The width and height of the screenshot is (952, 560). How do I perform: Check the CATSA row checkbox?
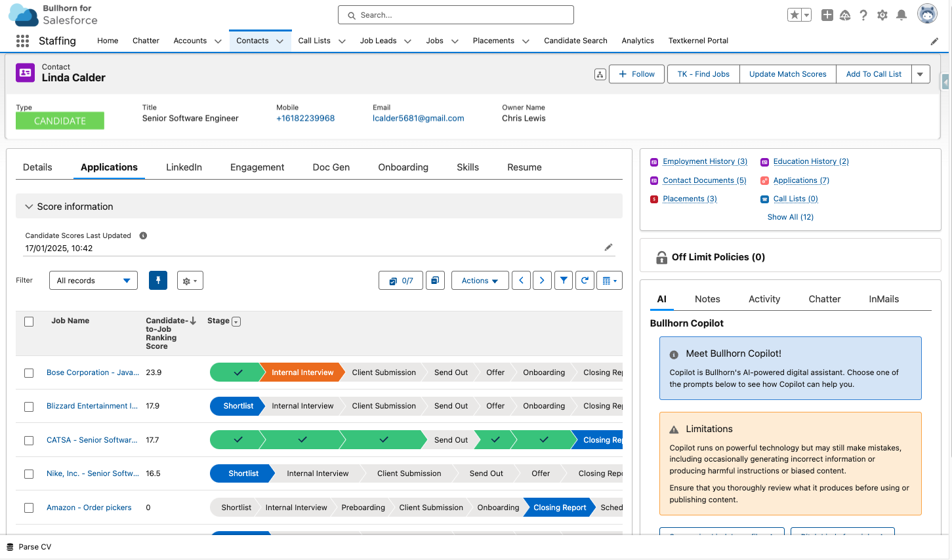click(29, 441)
